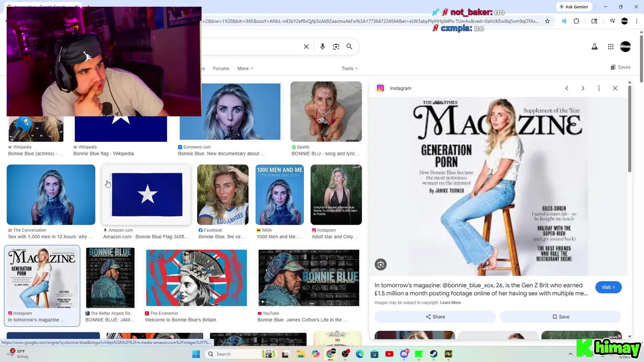Open Windows Start menu
The image size is (644, 362).
tap(196, 354)
